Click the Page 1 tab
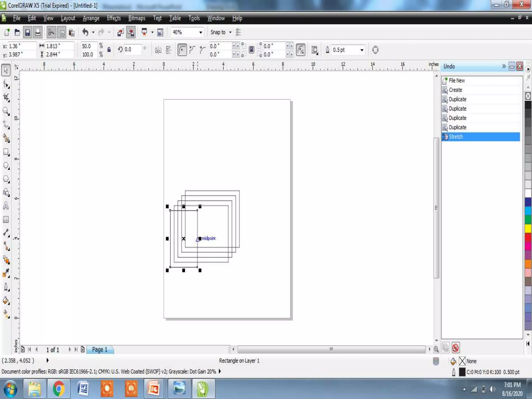The width and height of the screenshot is (532, 399). [x=100, y=350]
